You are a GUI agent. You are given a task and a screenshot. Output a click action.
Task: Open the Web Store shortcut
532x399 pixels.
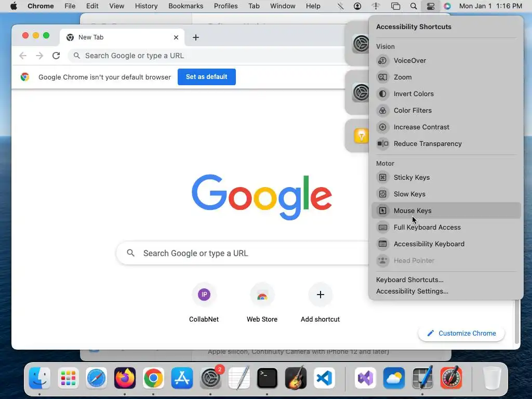pos(262,303)
